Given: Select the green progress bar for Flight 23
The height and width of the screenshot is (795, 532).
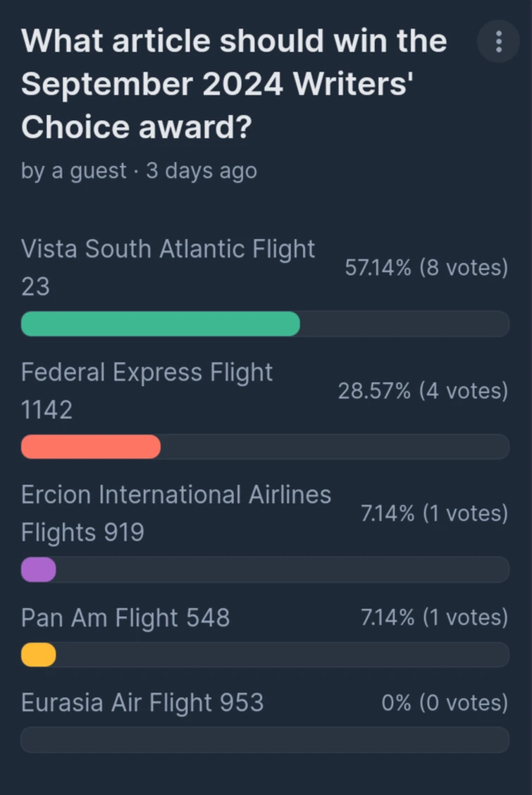Looking at the screenshot, I should pyautogui.click(x=160, y=323).
